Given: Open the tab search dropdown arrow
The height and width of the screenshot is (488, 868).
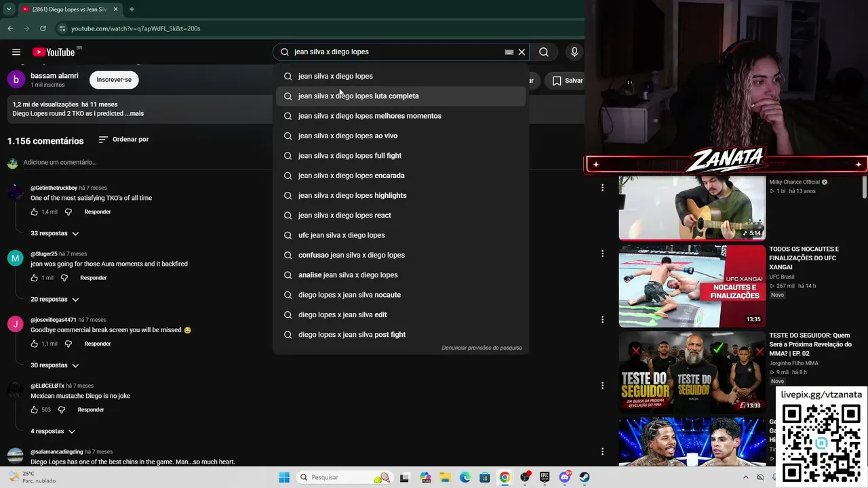Looking at the screenshot, I should point(9,9).
